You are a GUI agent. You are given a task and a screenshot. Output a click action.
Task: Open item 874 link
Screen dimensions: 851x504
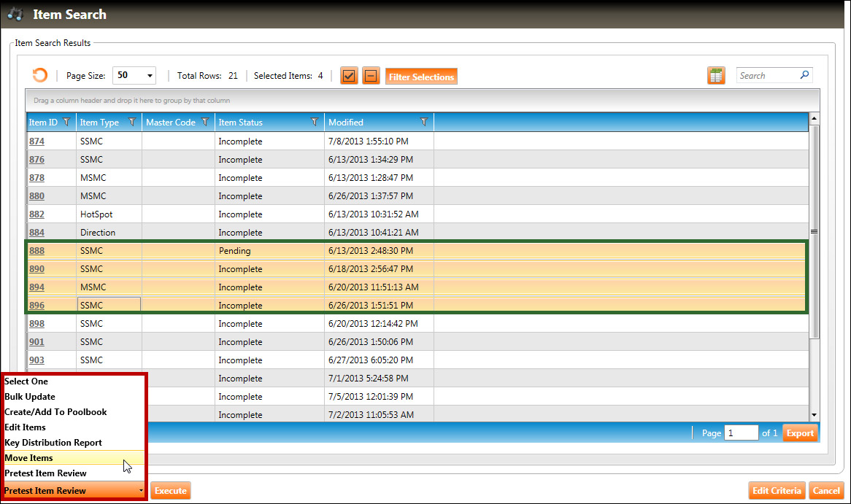click(36, 141)
